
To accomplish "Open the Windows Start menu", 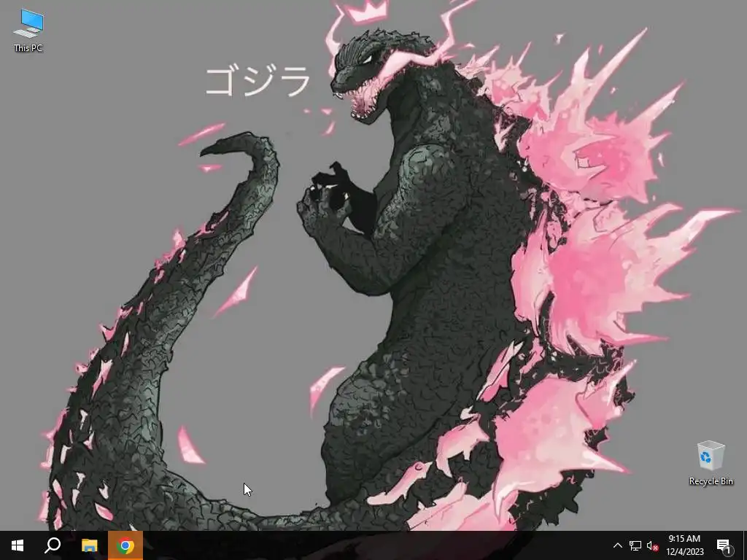I will [x=18, y=545].
